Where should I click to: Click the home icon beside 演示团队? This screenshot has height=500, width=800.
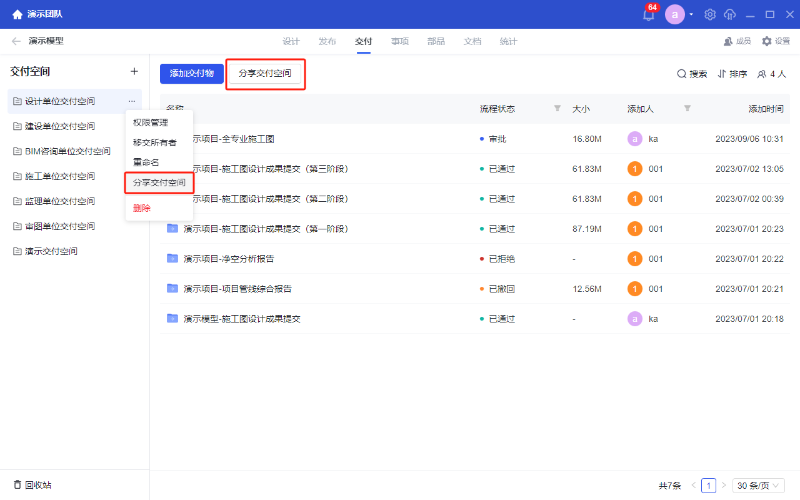click(x=17, y=14)
